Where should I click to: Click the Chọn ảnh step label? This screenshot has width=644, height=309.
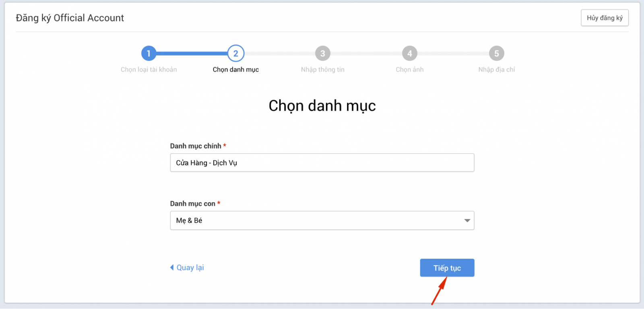click(x=409, y=70)
